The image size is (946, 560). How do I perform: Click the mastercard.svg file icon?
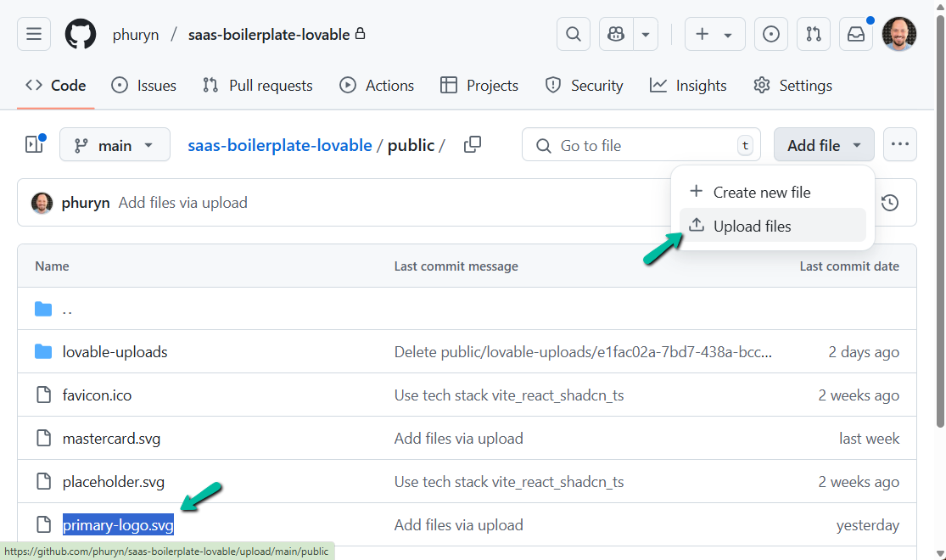pyautogui.click(x=43, y=438)
